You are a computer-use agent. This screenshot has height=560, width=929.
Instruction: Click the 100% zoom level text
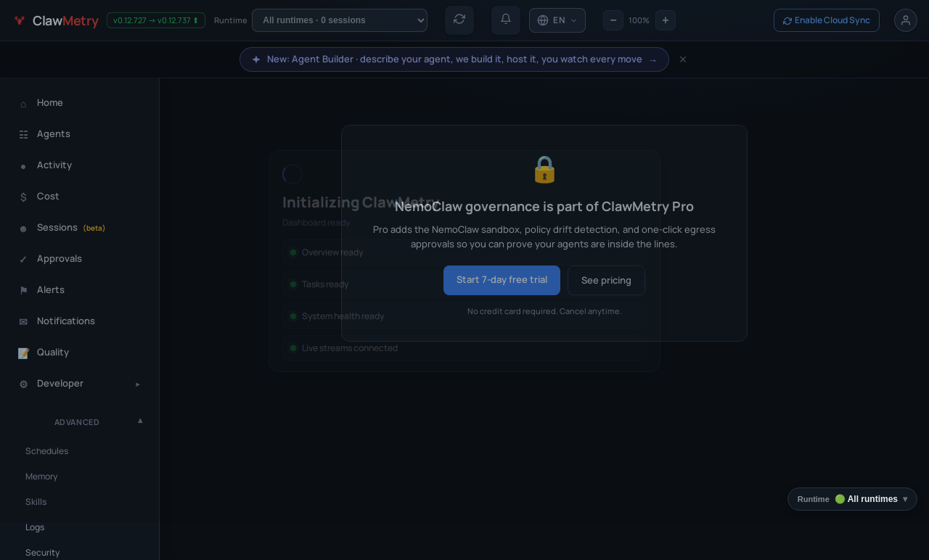pos(639,20)
